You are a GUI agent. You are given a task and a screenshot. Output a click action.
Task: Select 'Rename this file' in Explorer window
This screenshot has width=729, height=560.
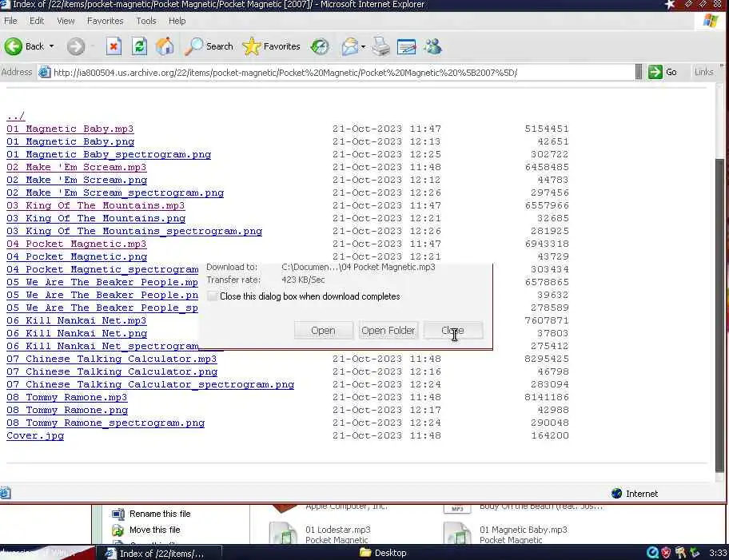152,514
